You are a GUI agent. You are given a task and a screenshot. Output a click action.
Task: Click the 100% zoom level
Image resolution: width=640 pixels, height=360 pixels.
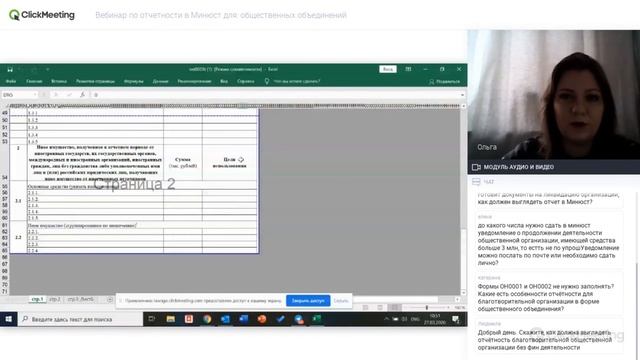pos(460,307)
